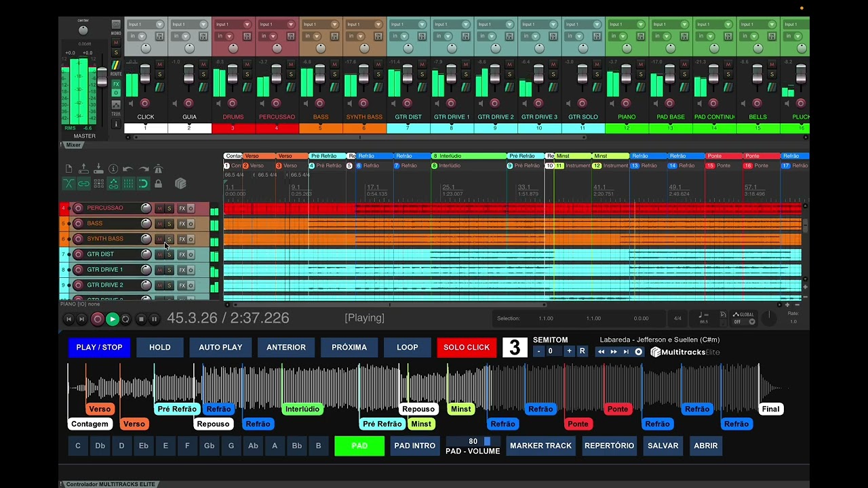Viewport: 868px width, 488px height.
Task: Open project info circle-i icon
Action: (x=113, y=169)
